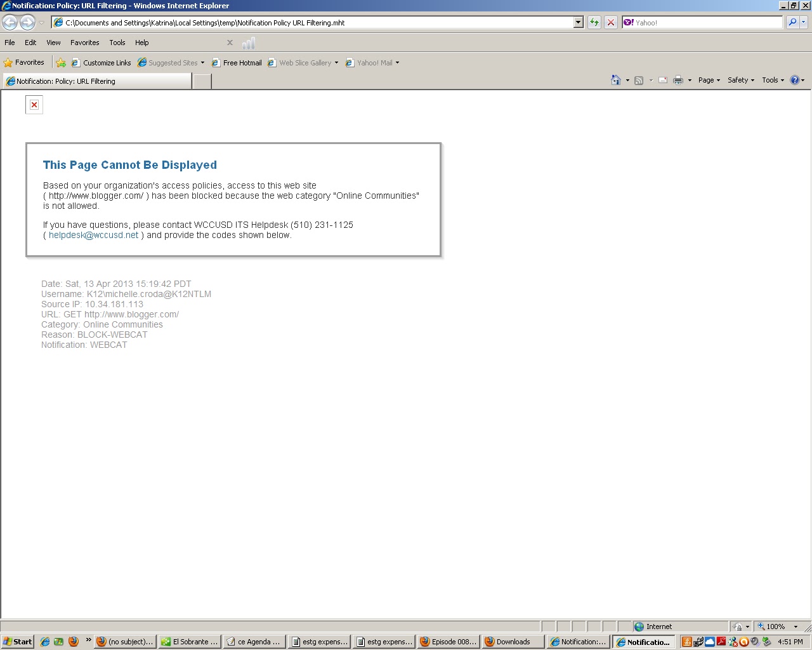This screenshot has height=650, width=812.
Task: Open the File menu
Action: [10, 43]
